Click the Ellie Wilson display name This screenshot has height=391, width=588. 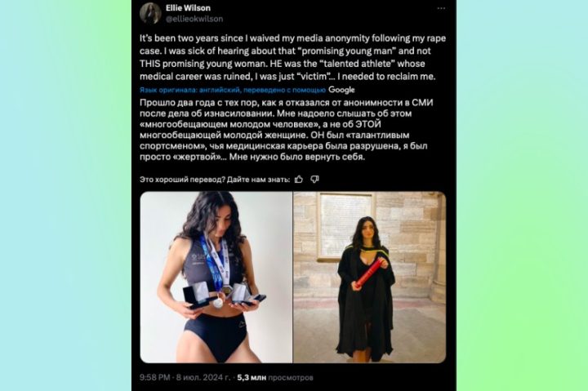[188, 8]
